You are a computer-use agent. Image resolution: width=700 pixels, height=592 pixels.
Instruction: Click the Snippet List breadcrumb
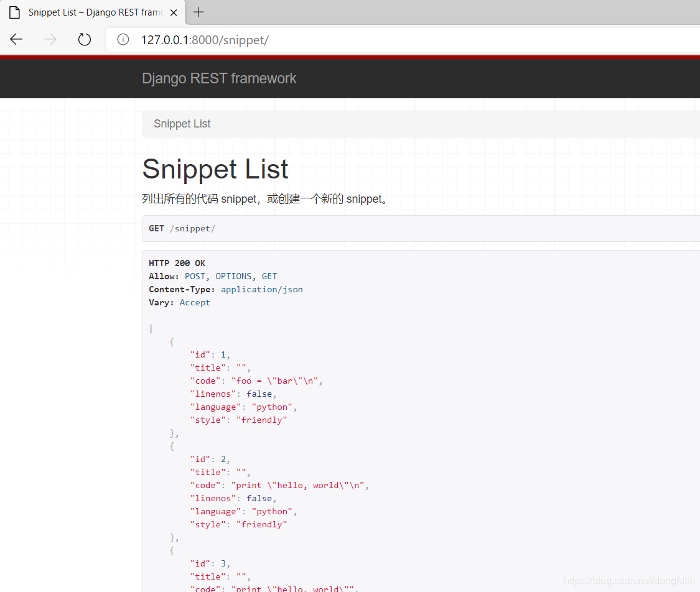pos(182,124)
